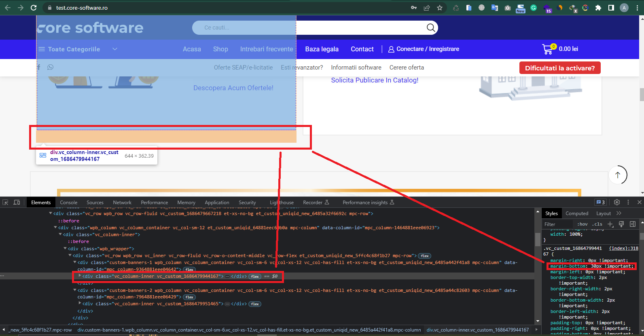Open the Contact page link
Viewport: 644px width, 336px height.
click(362, 49)
